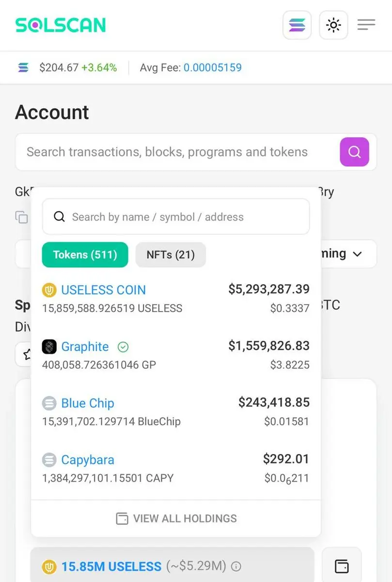
Task: Click the wallet icon button at bottom right
Action: 342,566
